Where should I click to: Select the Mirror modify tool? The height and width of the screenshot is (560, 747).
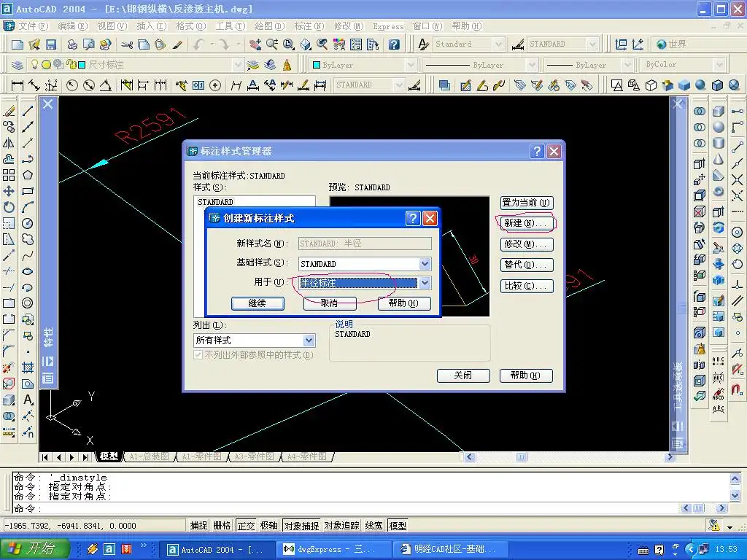pos(9,143)
